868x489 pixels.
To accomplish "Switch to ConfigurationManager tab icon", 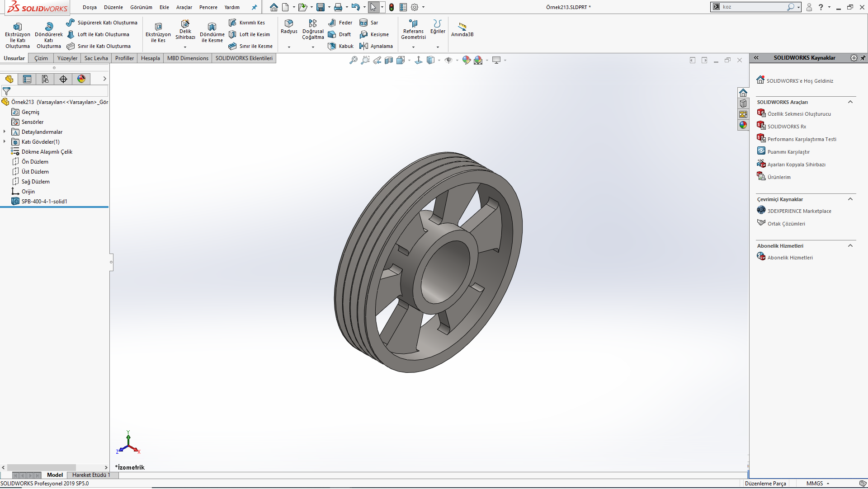I will 45,79.
